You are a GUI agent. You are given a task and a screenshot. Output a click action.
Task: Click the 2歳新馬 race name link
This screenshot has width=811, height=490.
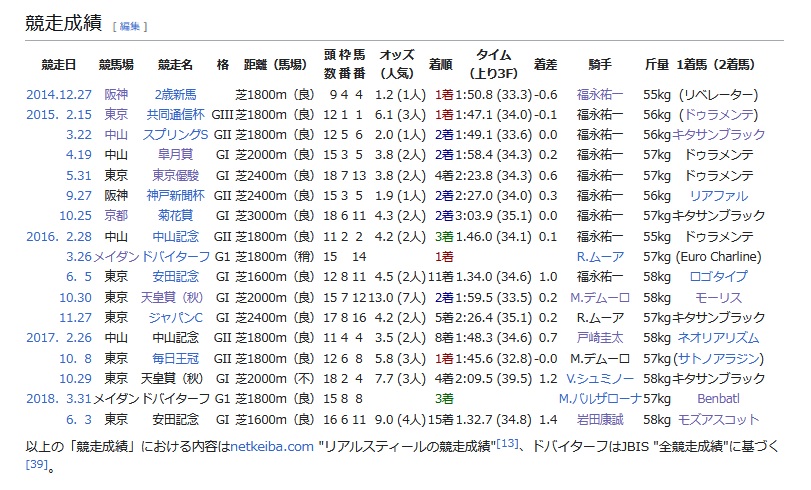pos(175,95)
